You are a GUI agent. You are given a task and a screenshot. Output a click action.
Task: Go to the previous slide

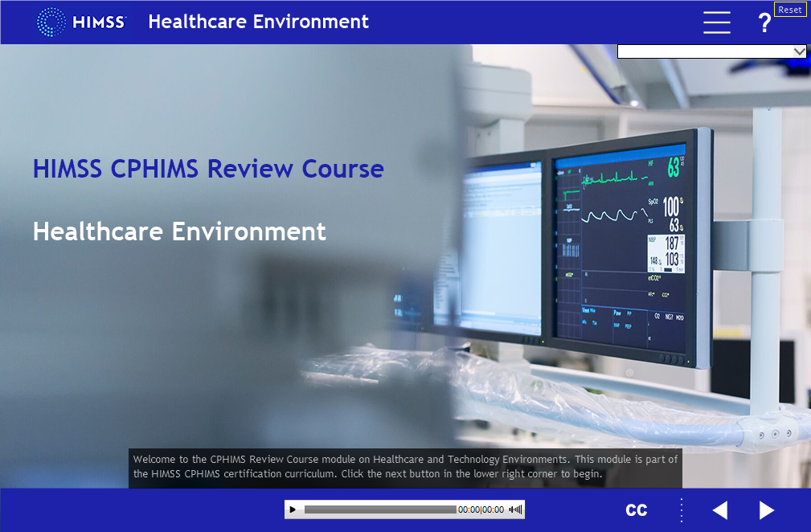tap(720, 510)
